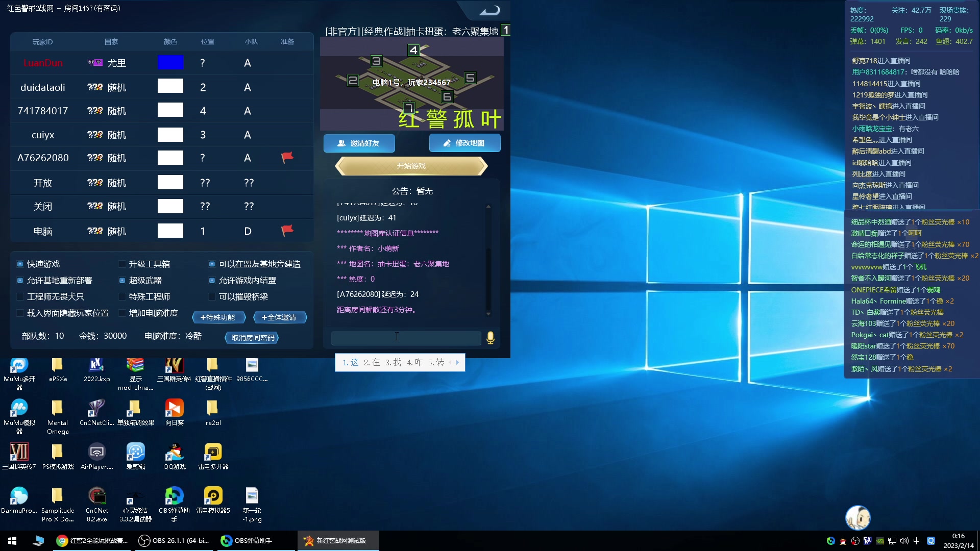Click 邀请好友 button
This screenshot has width=980, height=551.
[359, 143]
